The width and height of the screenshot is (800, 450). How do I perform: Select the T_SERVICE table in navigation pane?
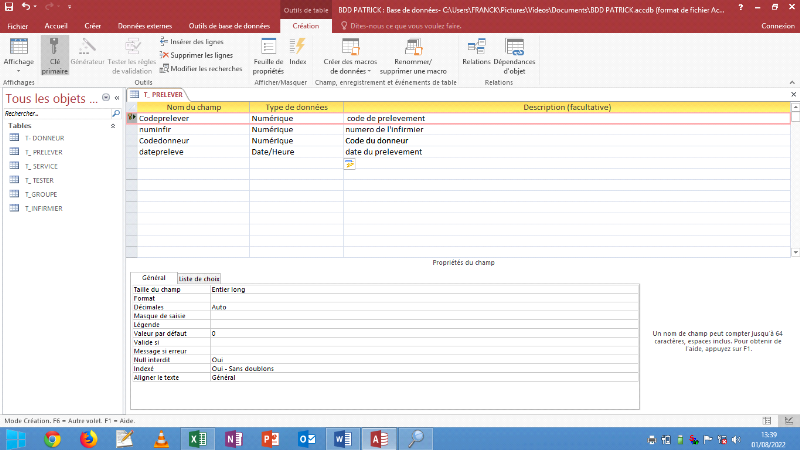[x=43, y=165]
